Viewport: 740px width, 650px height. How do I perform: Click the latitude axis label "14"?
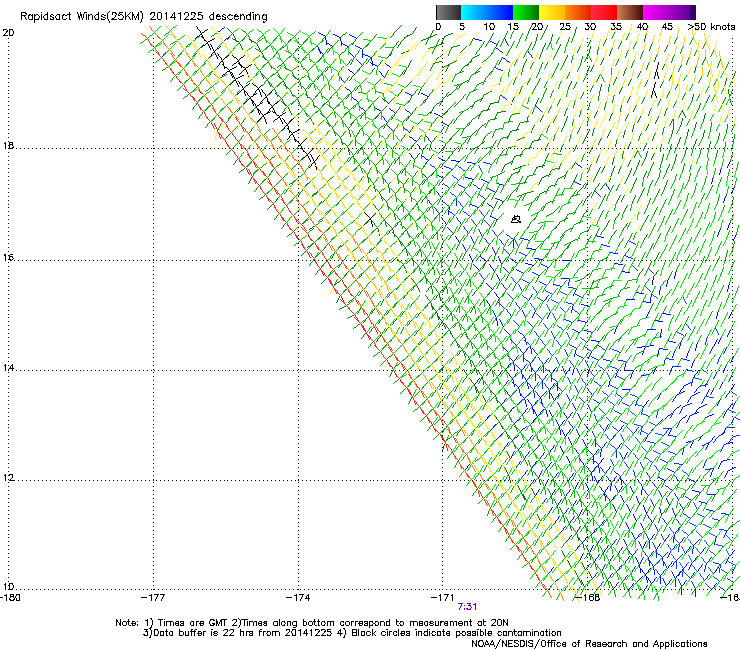point(8,368)
